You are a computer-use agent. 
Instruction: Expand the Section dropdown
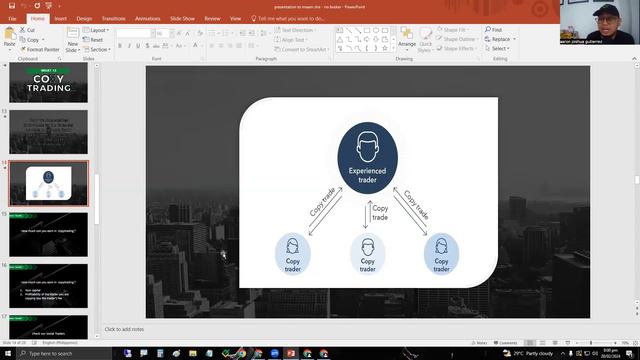97,49
